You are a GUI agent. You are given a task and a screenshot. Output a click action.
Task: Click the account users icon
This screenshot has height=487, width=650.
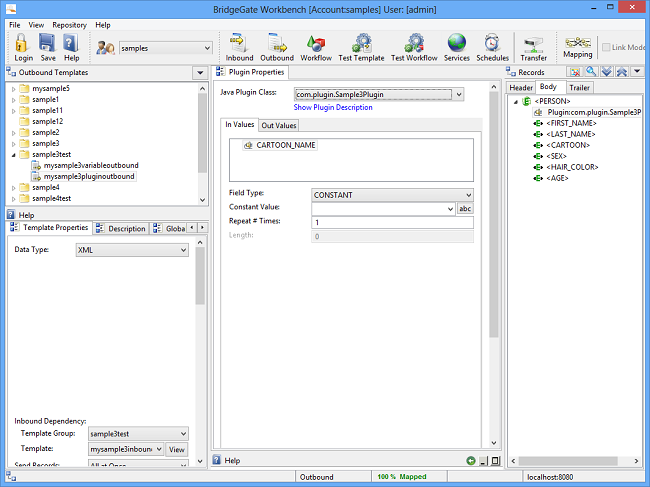(x=105, y=48)
